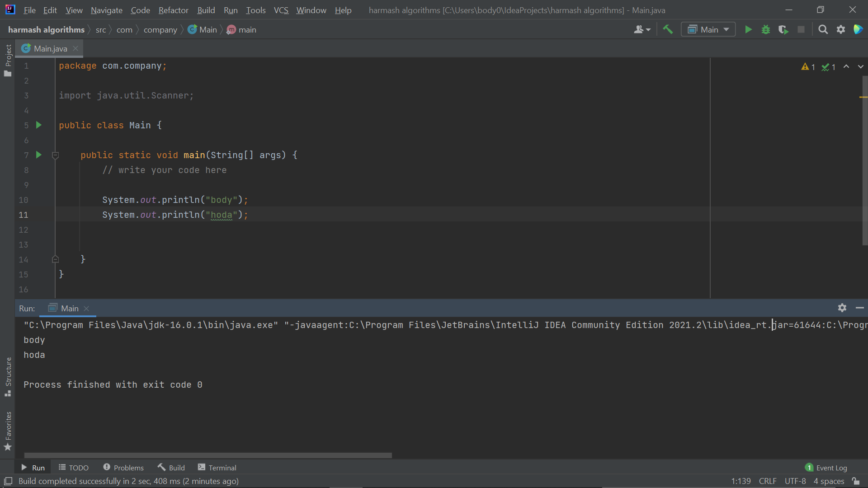Open the File menu

pos(29,10)
